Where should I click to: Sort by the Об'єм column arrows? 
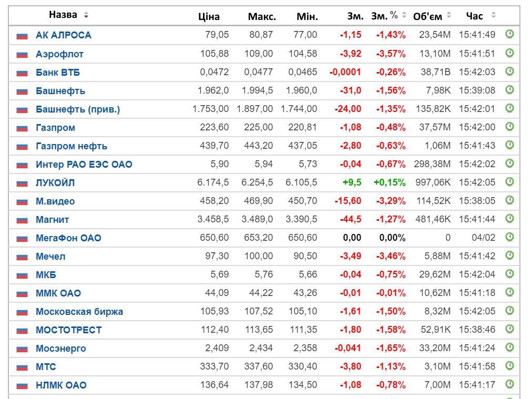pos(449,15)
